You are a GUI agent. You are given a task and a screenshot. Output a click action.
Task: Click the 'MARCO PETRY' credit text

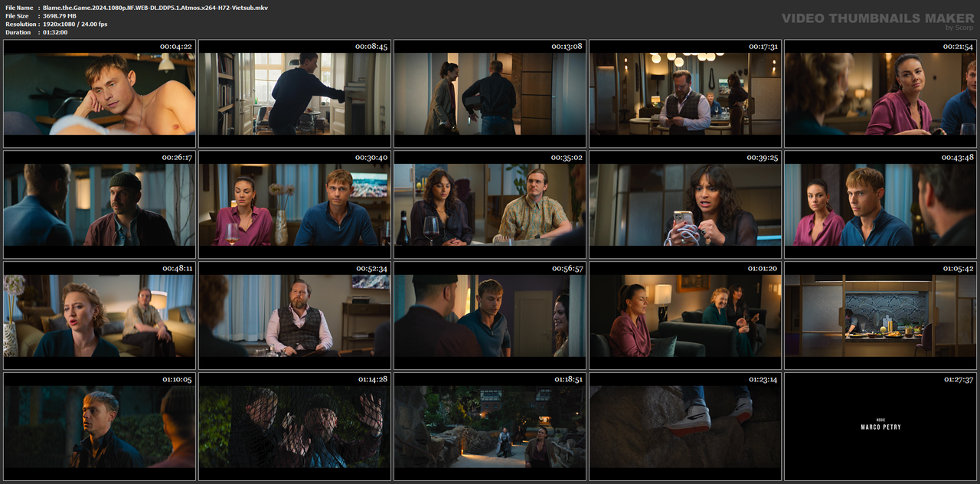click(880, 427)
